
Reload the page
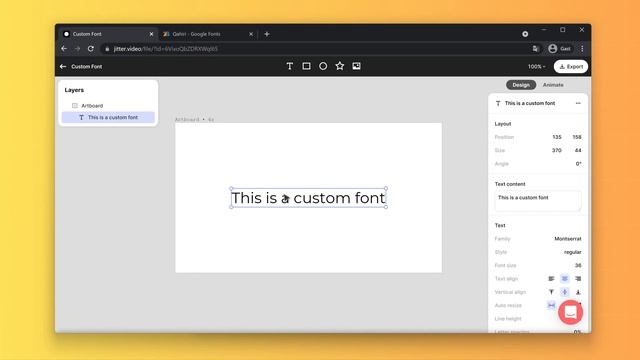91,49
